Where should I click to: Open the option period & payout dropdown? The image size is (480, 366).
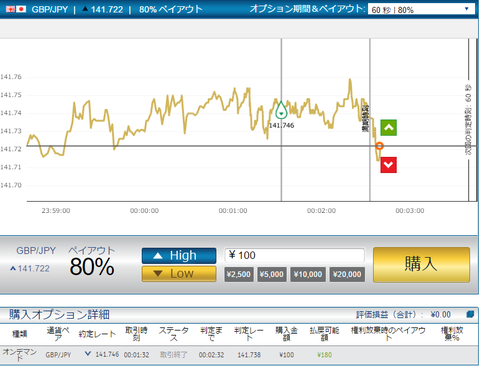[x=421, y=9]
